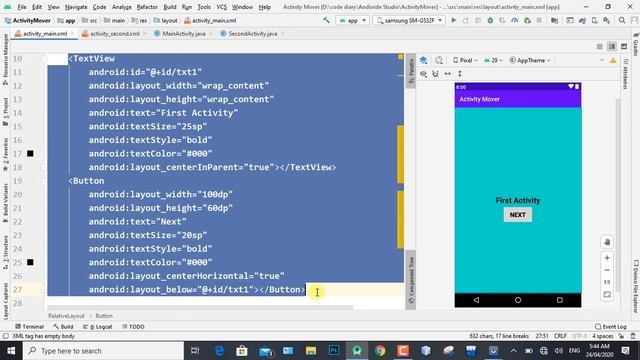The width and height of the screenshot is (640, 360).
Task: Open the app run configuration dropdown
Action: click(353, 20)
